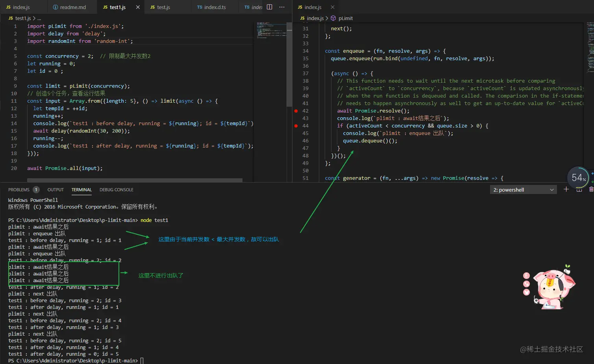Click line number 11 in test1.js gutter
The width and height of the screenshot is (594, 364).
pyautogui.click(x=14, y=101)
